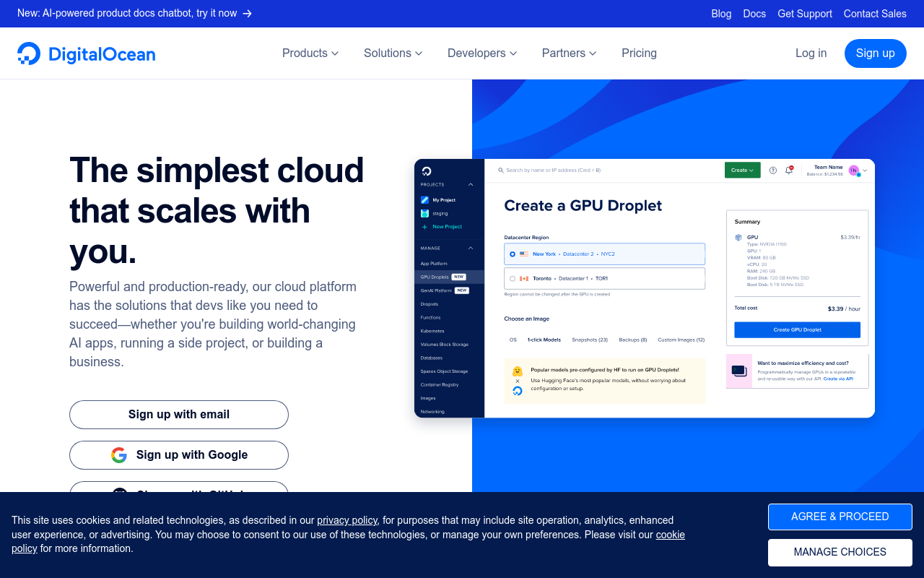Expand the Solutions menu
This screenshot has height=578, width=924.
tap(393, 53)
